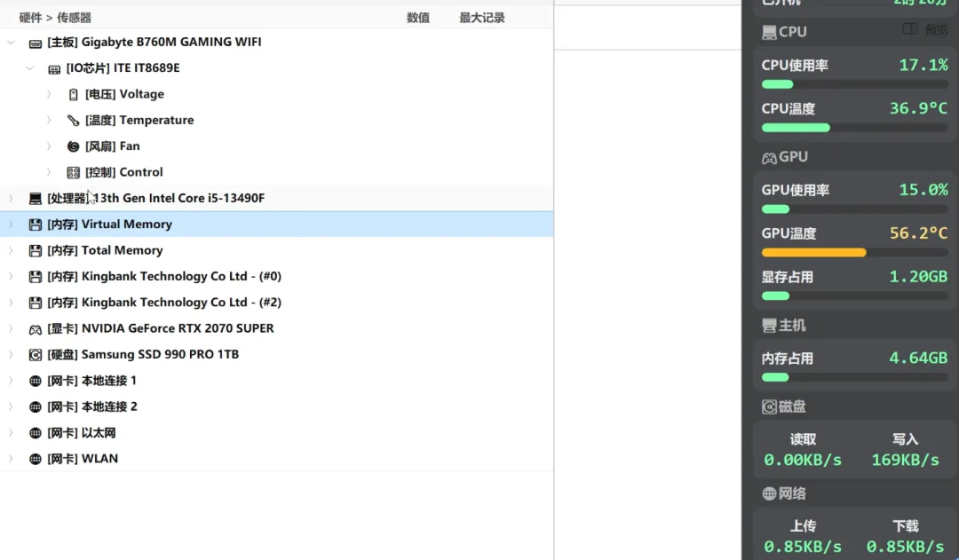Screen dimensions: 959x560
Task: Expand the Fan node chevron
Action: point(49,146)
